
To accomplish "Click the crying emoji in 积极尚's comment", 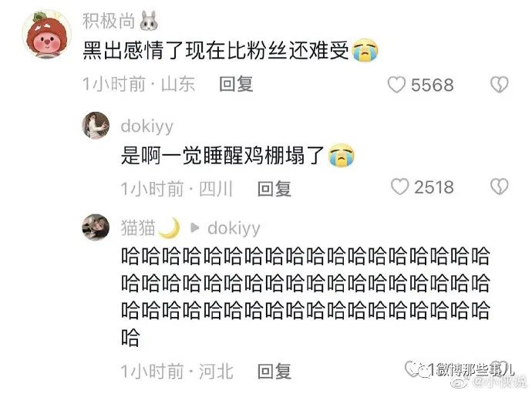I will click(365, 51).
